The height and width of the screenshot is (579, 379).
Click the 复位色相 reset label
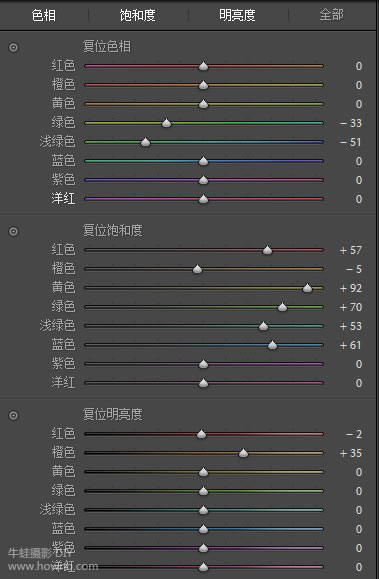(106, 47)
